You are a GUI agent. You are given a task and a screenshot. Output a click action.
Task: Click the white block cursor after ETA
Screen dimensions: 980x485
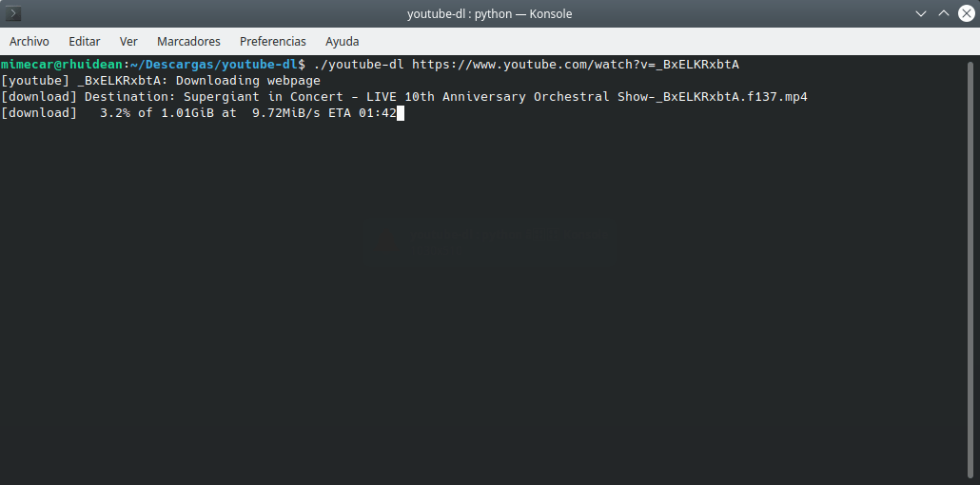click(401, 113)
